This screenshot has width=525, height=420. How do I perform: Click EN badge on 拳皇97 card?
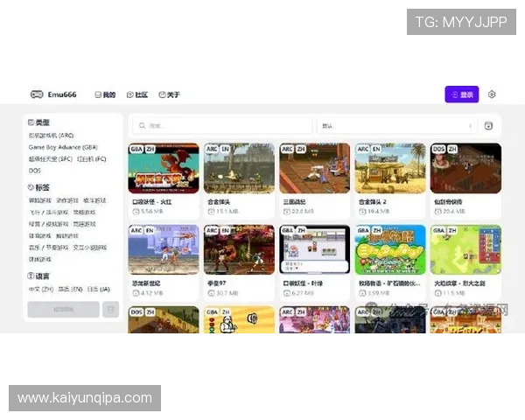point(226,230)
